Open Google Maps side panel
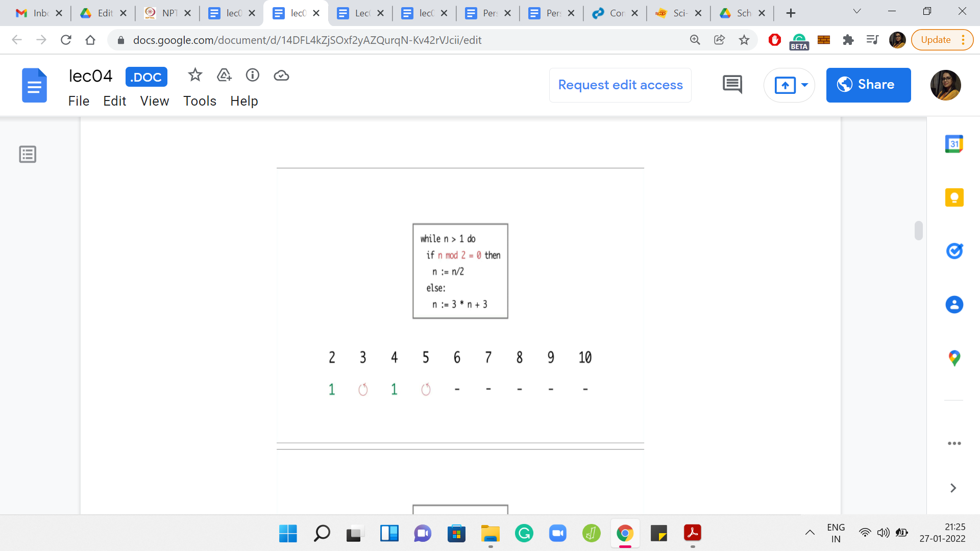The width and height of the screenshot is (980, 551). coord(954,358)
